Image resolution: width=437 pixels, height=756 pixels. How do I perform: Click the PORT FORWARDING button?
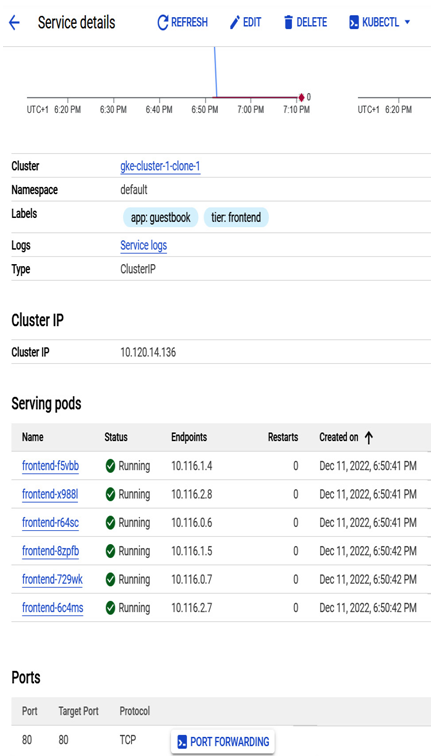point(223,742)
